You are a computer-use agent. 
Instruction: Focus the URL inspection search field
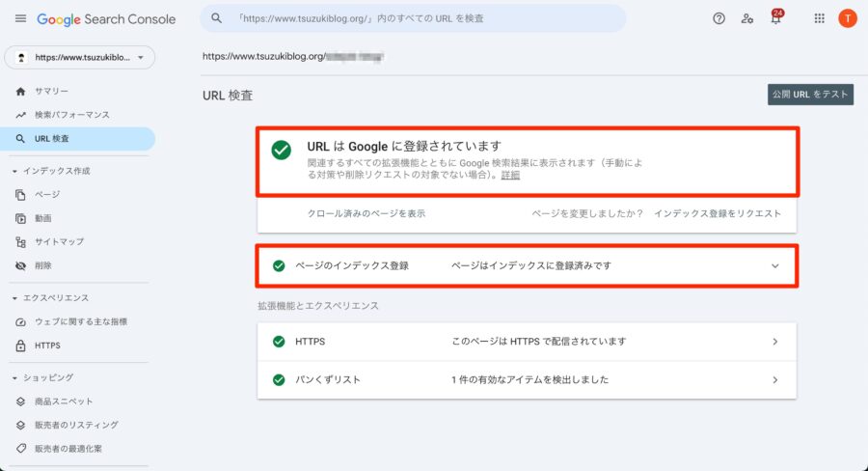[413, 18]
